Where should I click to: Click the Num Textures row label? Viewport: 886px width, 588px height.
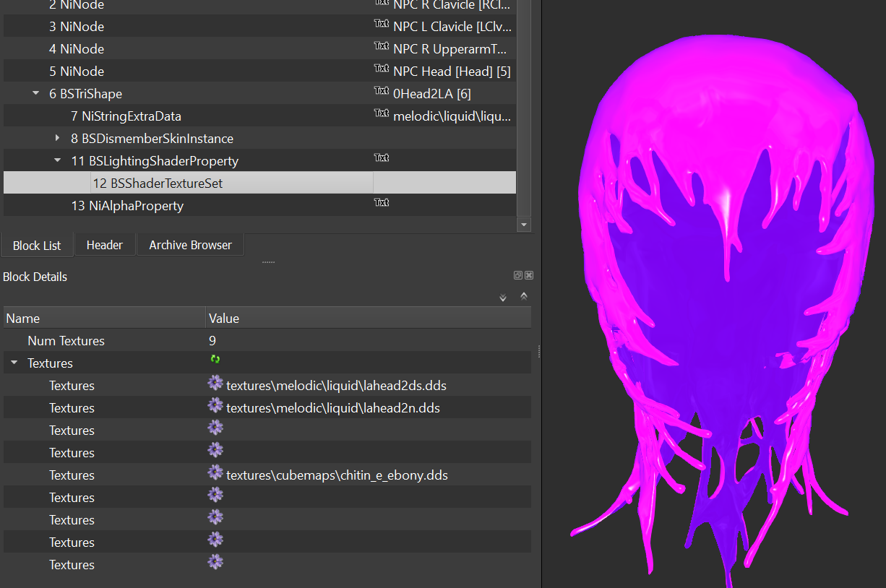click(x=66, y=341)
